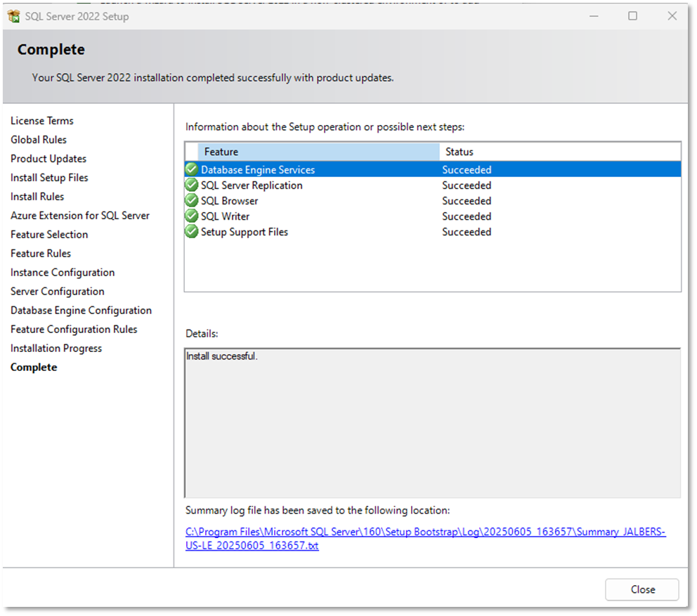The height and width of the screenshot is (616, 697).
Task: Select Database Engine Configuration step
Action: point(81,310)
